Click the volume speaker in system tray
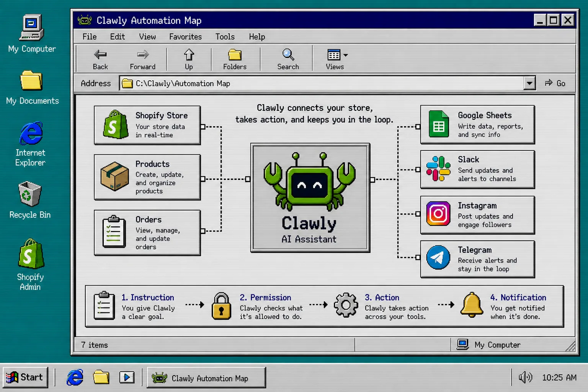Image resolution: width=588 pixels, height=392 pixels. [x=525, y=377]
